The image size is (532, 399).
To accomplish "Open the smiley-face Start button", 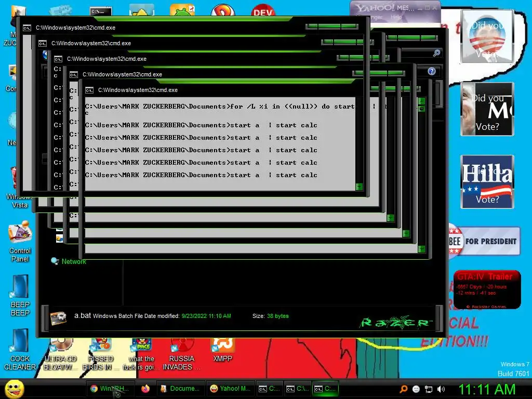I will click(x=15, y=389).
